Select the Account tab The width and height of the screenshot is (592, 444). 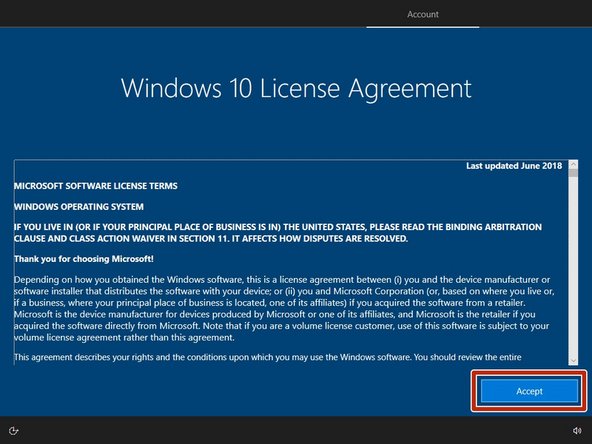click(x=422, y=14)
